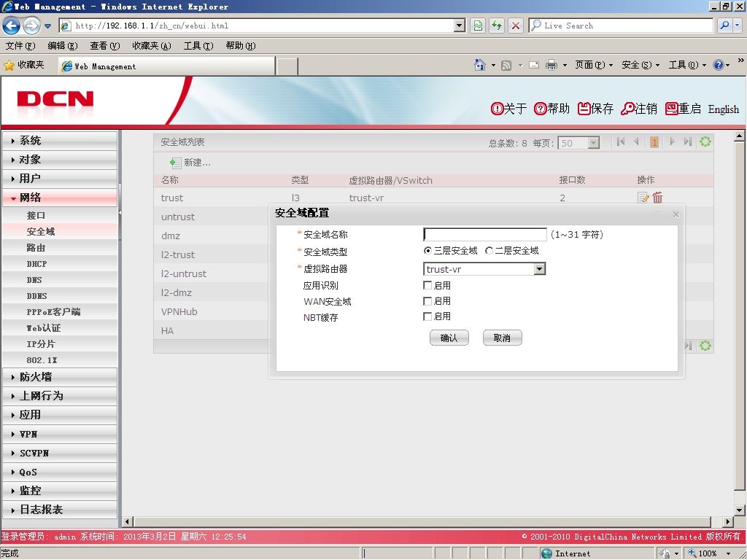Enable WAN安全域 checkbox
Image resolution: width=747 pixels, height=560 pixels.
[x=427, y=301]
